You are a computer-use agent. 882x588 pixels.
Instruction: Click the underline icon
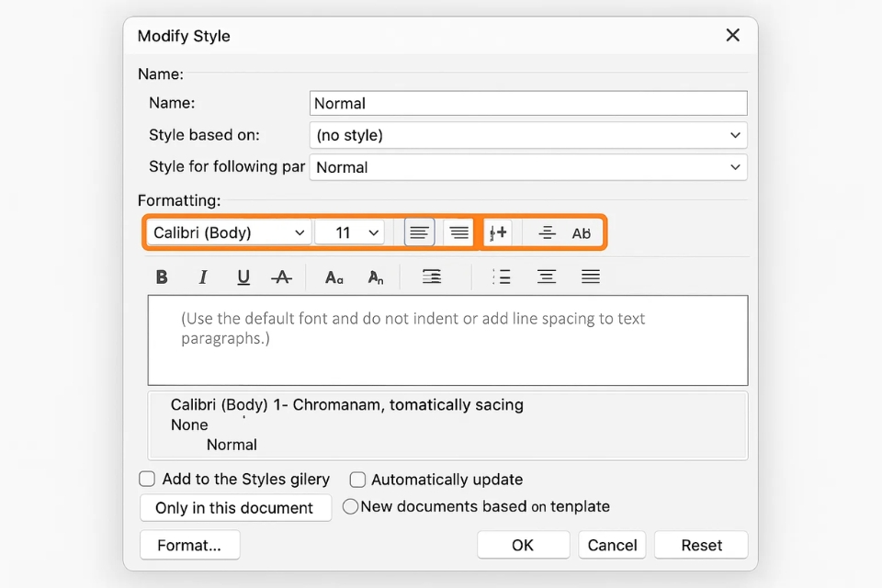click(243, 277)
